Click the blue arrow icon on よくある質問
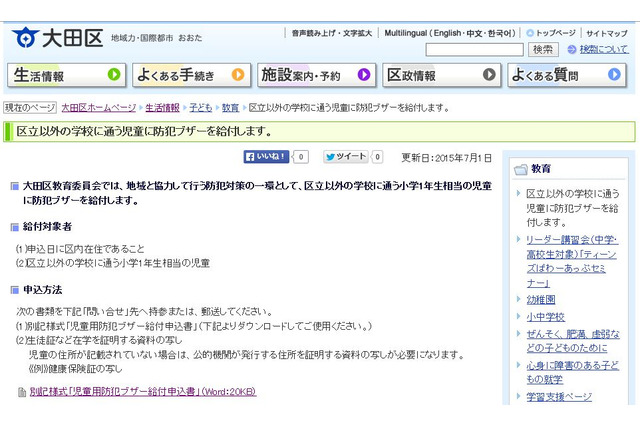The image size is (640, 426). tap(614, 75)
